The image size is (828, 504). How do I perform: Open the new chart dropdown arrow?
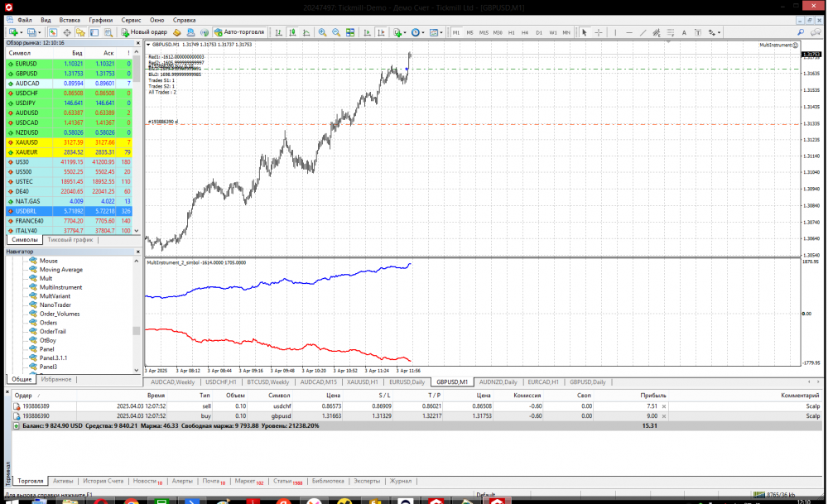tap(22, 32)
